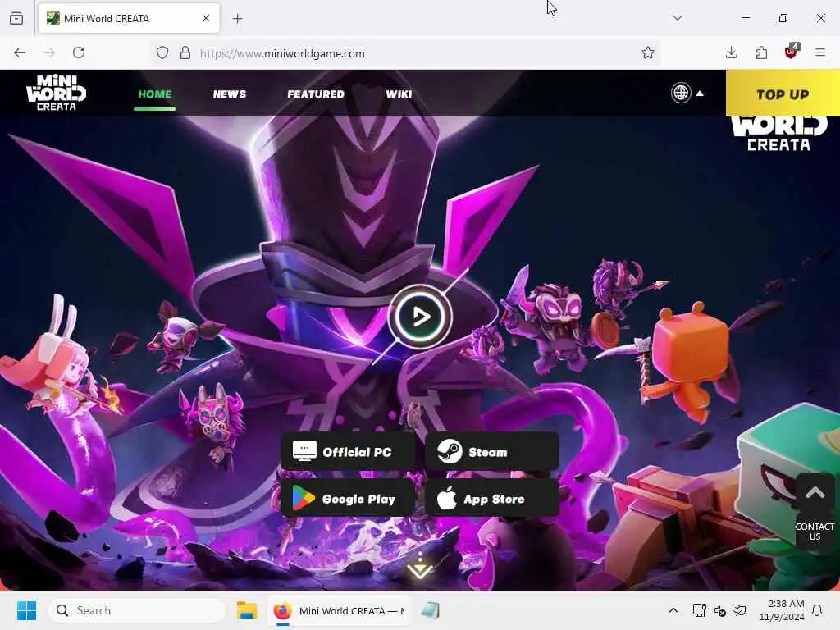The width and height of the screenshot is (840, 630).
Task: Get the game on Google Play
Action: (348, 498)
